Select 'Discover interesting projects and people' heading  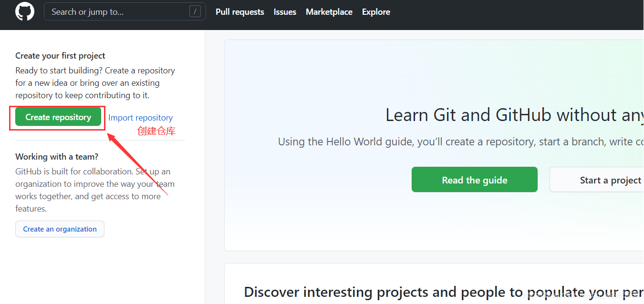point(444,292)
